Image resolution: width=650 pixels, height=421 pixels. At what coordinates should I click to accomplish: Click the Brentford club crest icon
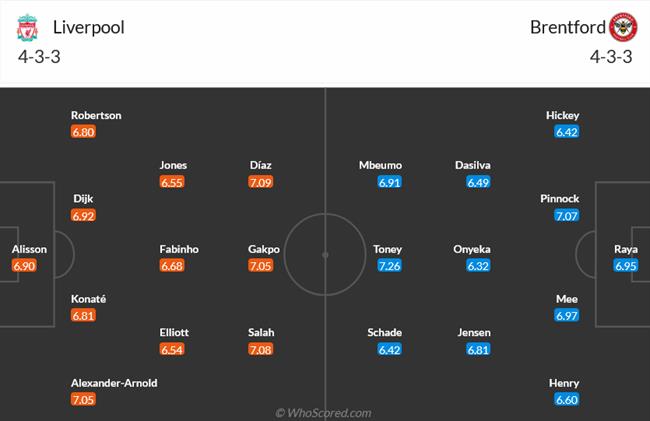622,27
